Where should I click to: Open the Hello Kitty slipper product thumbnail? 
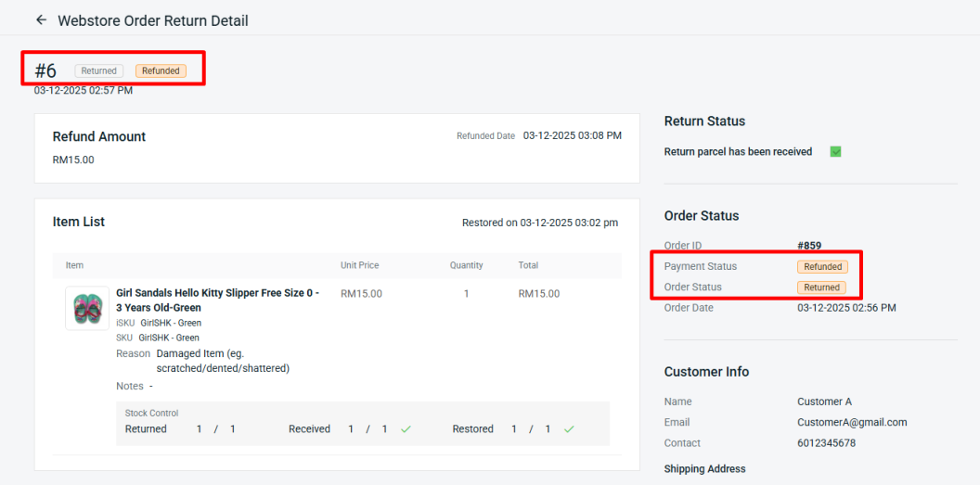87,309
